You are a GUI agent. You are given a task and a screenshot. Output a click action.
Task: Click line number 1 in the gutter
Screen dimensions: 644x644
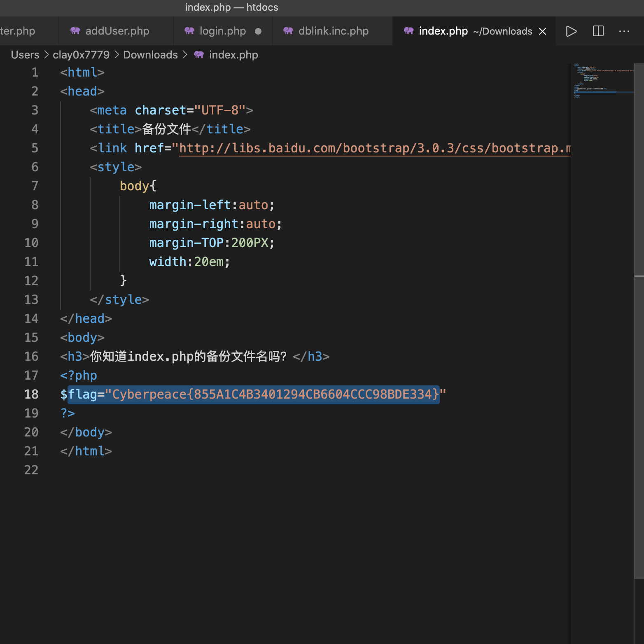tap(35, 72)
